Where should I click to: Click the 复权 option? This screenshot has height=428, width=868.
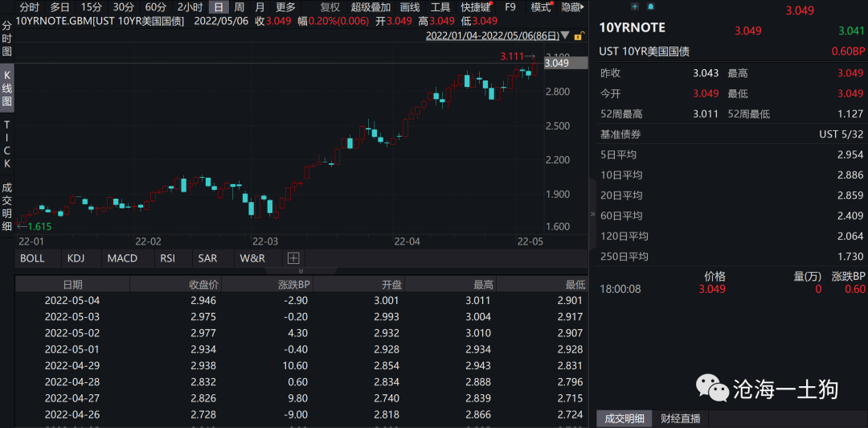coord(330,8)
